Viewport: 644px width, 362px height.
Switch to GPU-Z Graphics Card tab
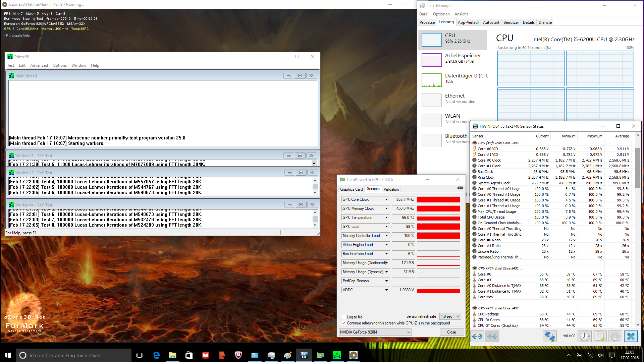pyautogui.click(x=351, y=189)
